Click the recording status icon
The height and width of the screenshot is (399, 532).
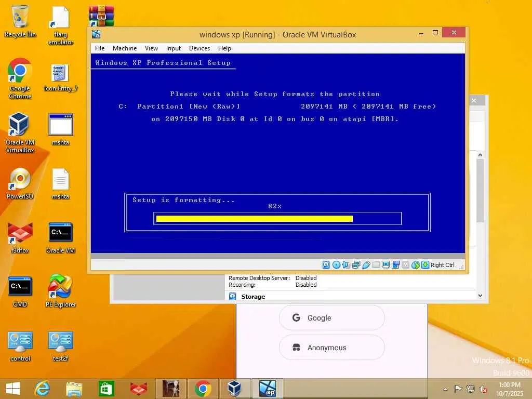[x=395, y=265]
